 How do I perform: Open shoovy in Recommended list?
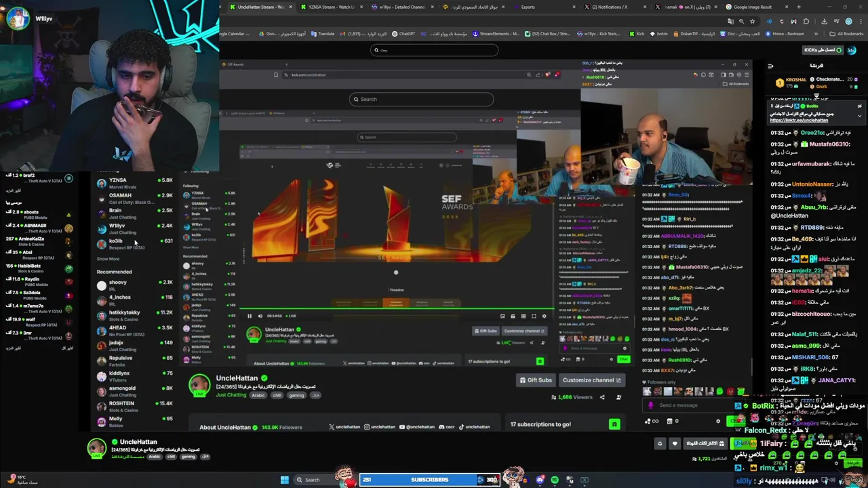click(134, 285)
